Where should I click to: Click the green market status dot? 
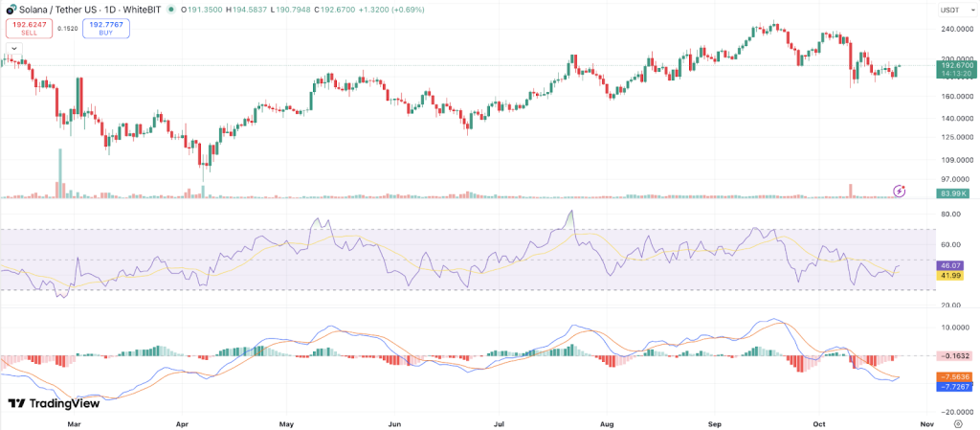170,10
